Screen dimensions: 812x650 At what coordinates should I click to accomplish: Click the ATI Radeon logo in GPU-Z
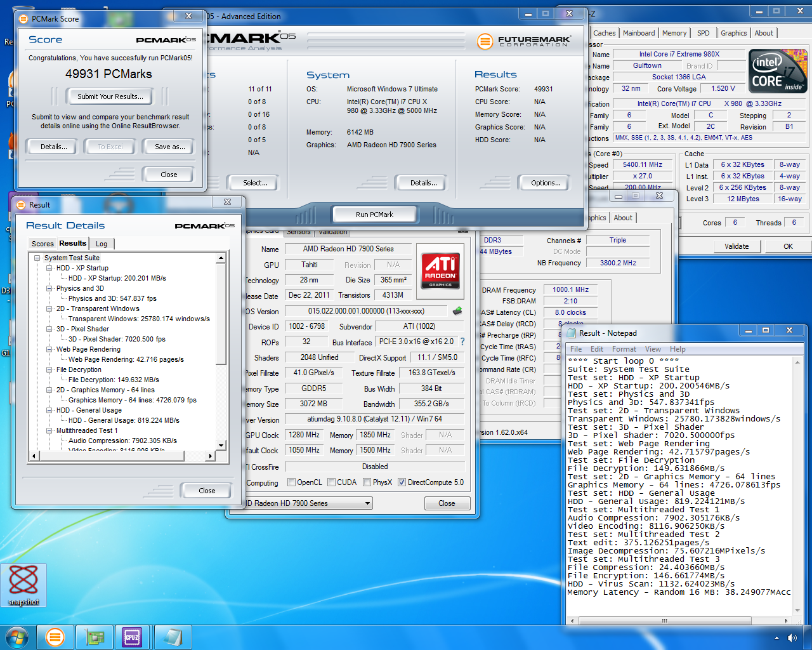pyautogui.click(x=440, y=271)
